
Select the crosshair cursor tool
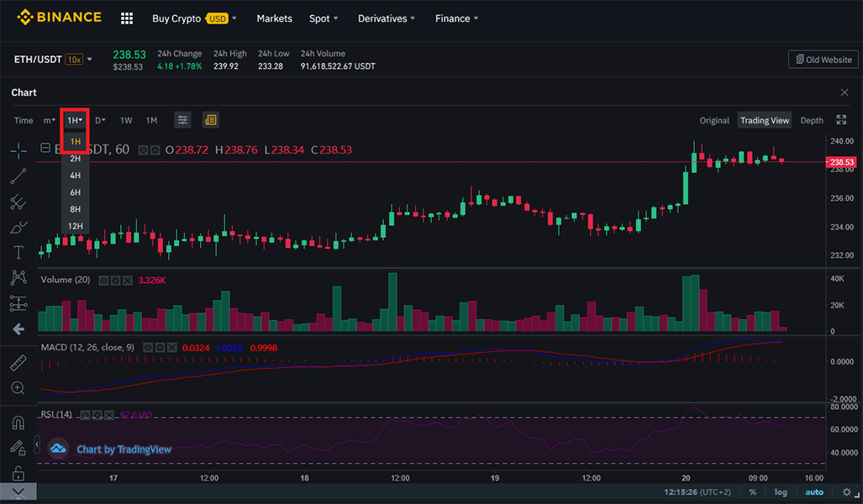[18, 150]
